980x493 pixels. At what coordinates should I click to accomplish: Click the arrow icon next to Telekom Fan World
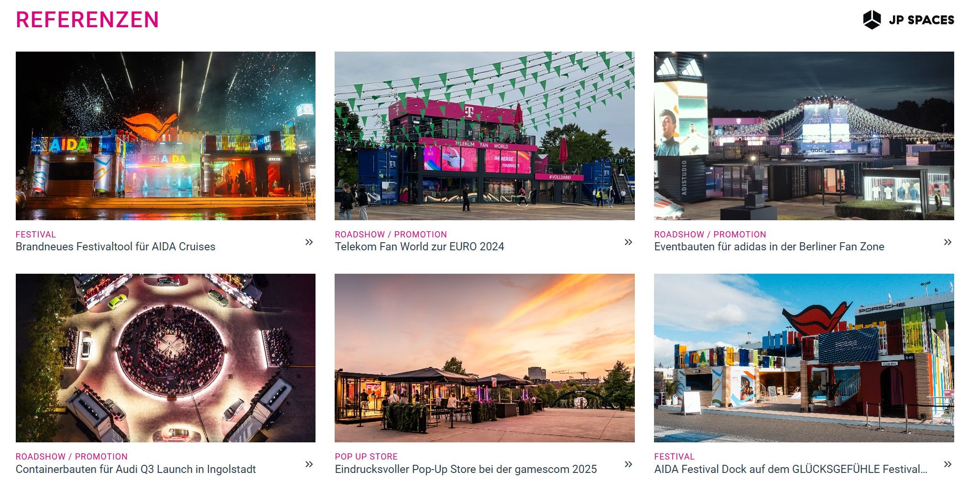(x=629, y=242)
